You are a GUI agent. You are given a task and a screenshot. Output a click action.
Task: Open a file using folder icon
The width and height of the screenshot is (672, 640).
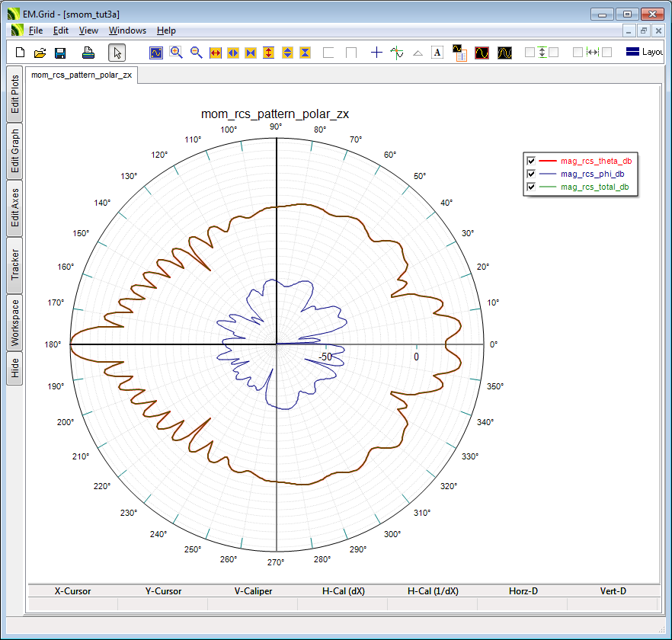coord(40,53)
